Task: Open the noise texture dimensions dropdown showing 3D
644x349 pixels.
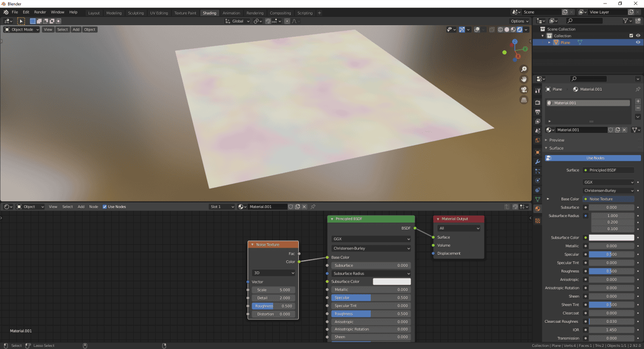Action: click(273, 272)
